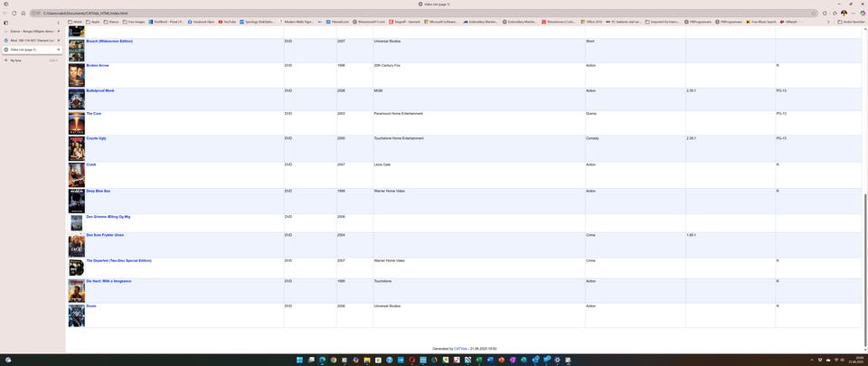Collapse the vertical tabs pane
This screenshot has height=366, width=868.
58,23
